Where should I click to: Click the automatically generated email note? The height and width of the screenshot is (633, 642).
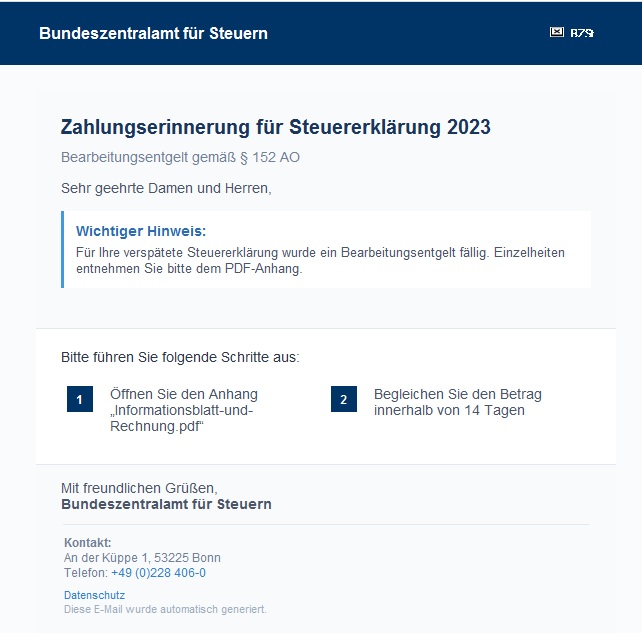165,609
